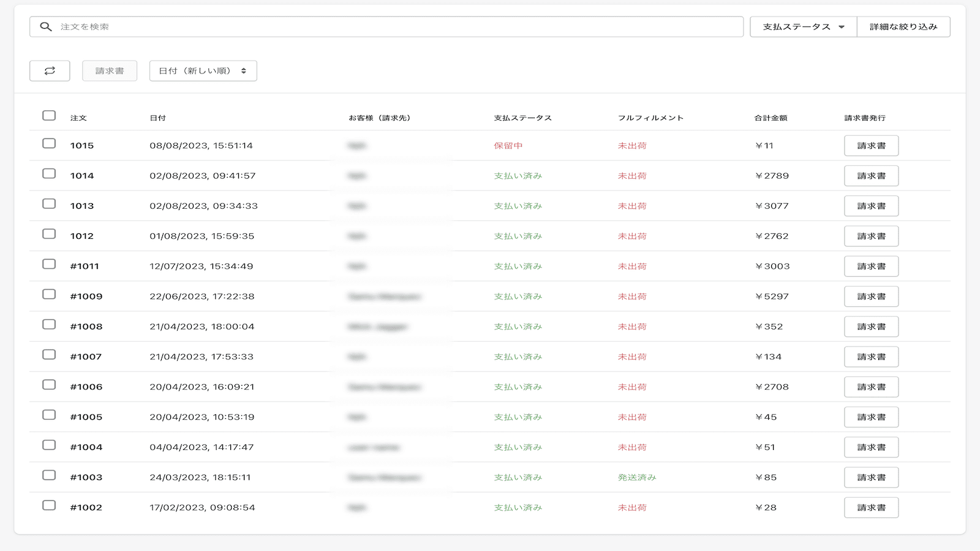Check the checkbox for order 1015
Image resolution: width=980 pixels, height=551 pixels.
49,145
